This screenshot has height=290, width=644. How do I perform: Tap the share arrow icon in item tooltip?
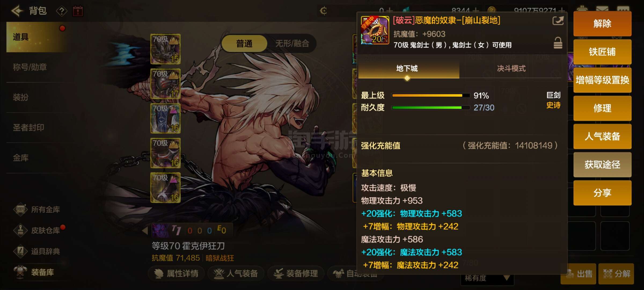tap(558, 21)
